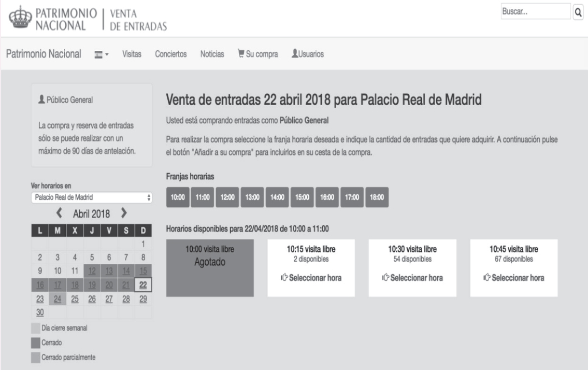588x370 pixels.
Task: Select the 11:00 time slot button
Action: click(203, 197)
